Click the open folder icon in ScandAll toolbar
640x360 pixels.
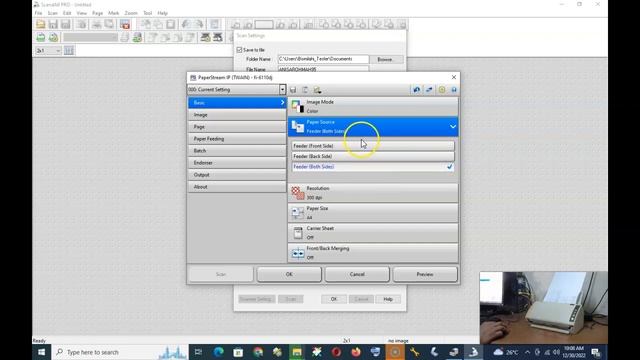[40, 24]
